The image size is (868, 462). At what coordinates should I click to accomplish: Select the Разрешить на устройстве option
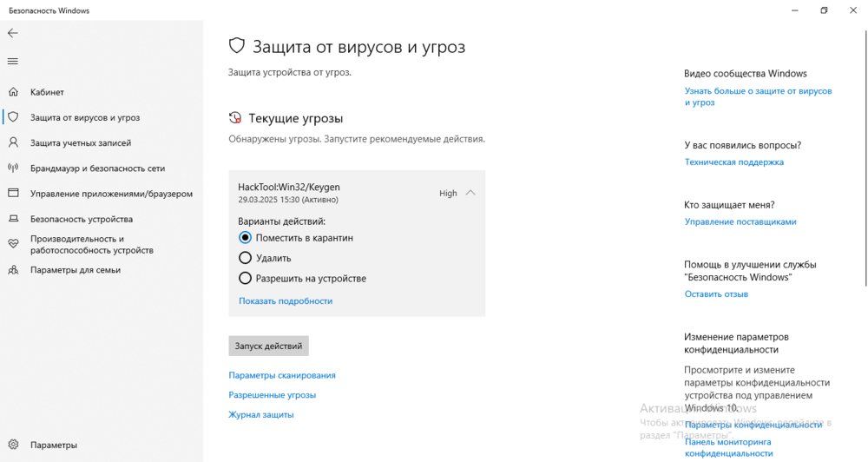click(x=245, y=279)
